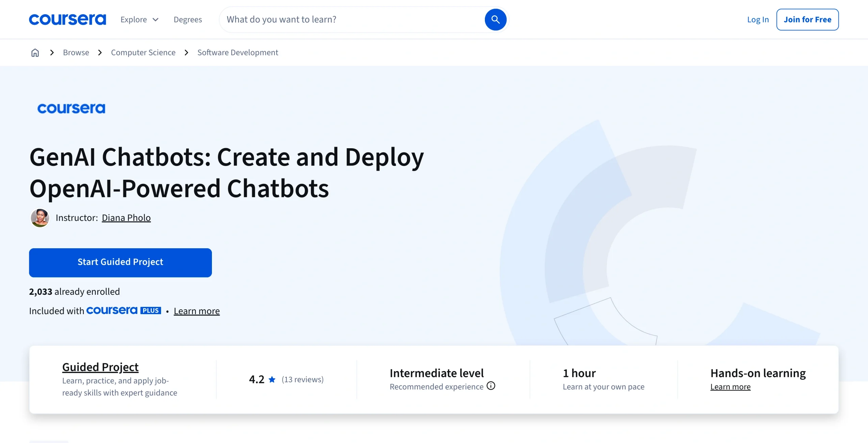The width and height of the screenshot is (868, 443).
Task: Click Learn more next to Coursera Plus
Action: click(x=197, y=311)
